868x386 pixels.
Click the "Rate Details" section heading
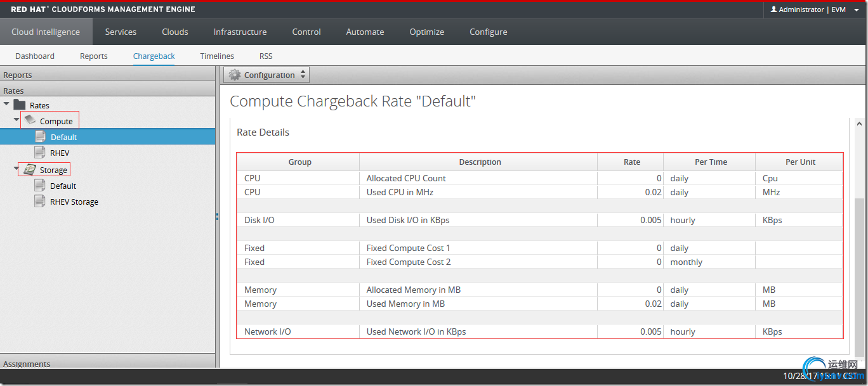pyautogui.click(x=263, y=132)
